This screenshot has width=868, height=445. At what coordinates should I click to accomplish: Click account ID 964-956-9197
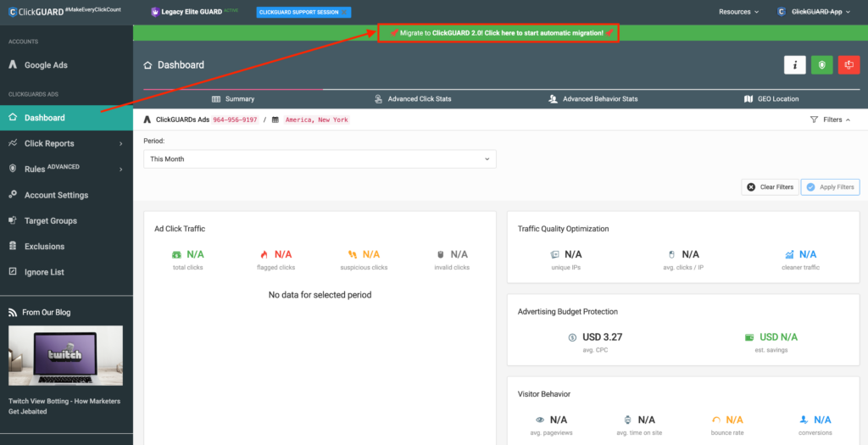click(236, 120)
